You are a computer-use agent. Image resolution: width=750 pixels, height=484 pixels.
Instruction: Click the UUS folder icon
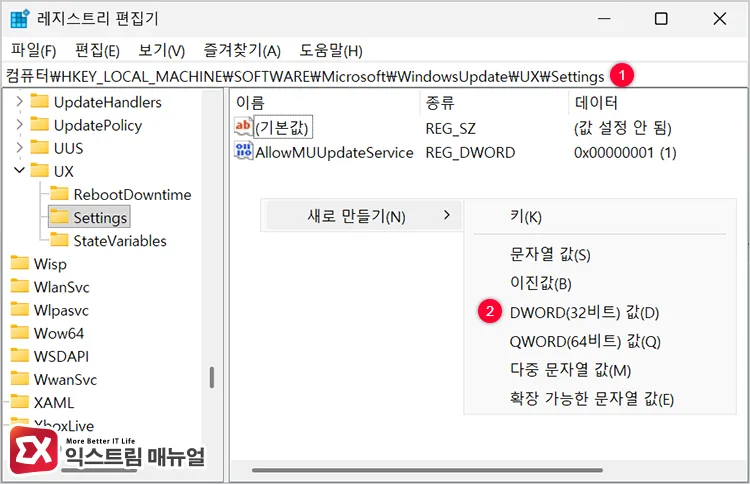(x=39, y=147)
